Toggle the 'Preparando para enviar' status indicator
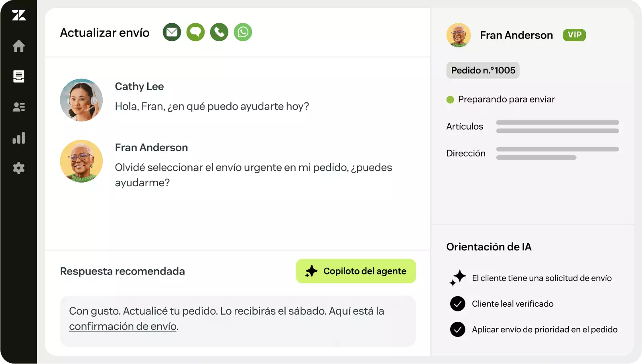 [450, 100]
